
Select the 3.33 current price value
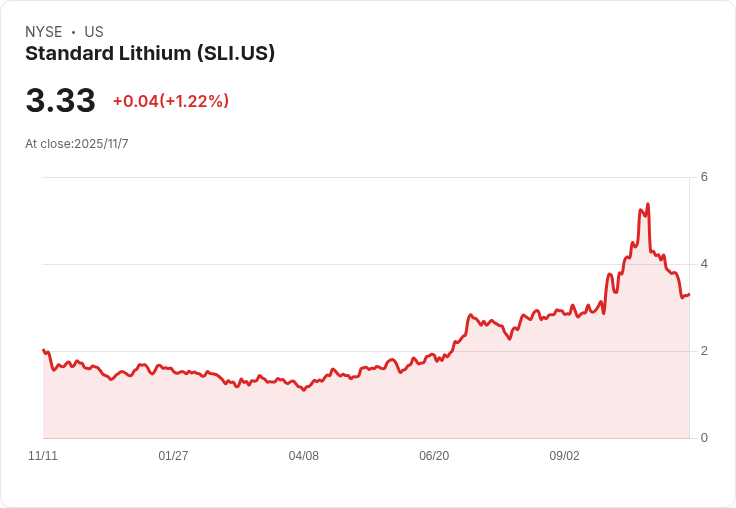click(x=61, y=100)
